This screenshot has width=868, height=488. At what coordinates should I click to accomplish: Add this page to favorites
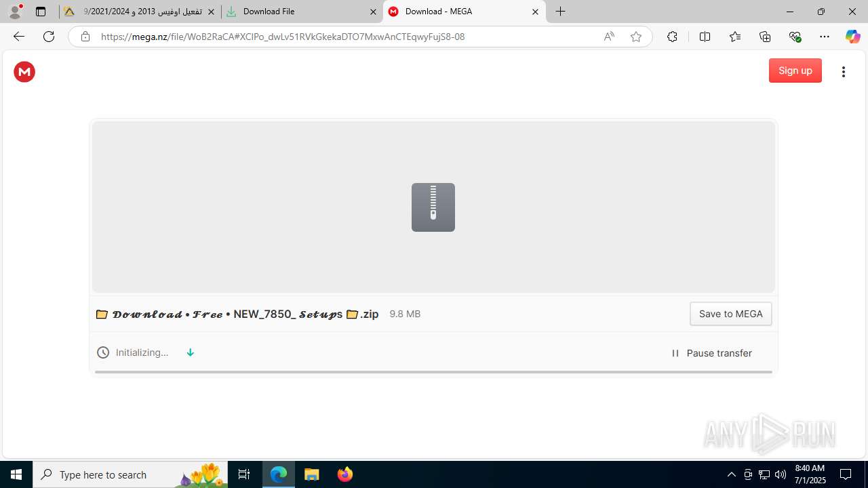point(636,37)
